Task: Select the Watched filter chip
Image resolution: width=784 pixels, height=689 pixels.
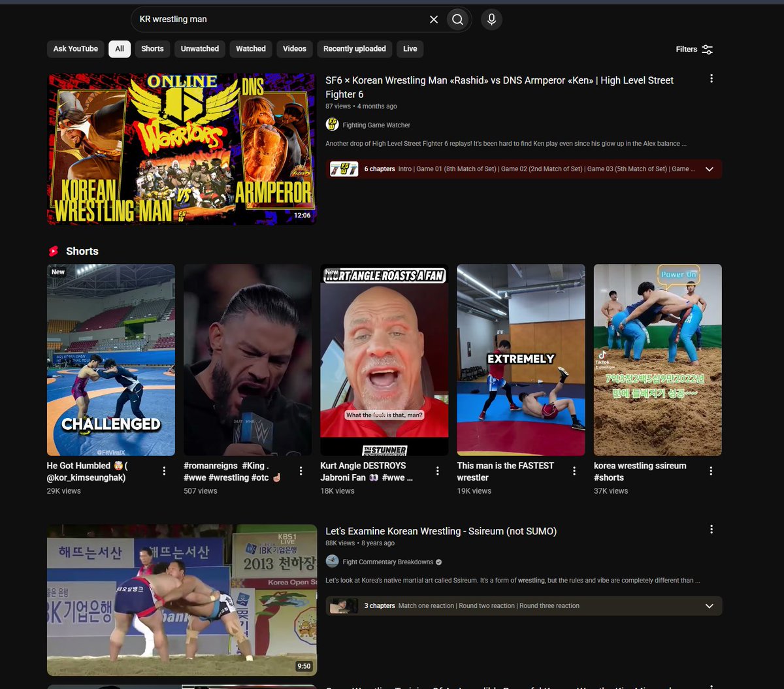Action: (251, 49)
